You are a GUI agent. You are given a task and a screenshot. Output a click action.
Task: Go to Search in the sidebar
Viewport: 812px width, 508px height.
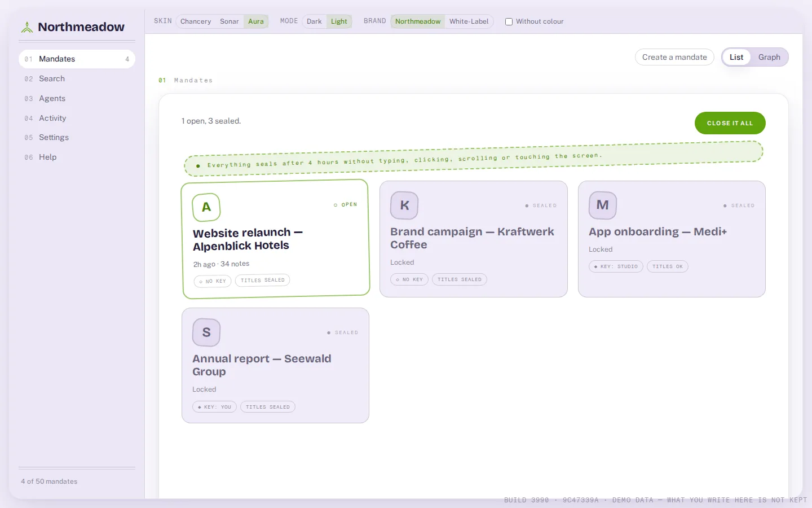click(x=77, y=78)
